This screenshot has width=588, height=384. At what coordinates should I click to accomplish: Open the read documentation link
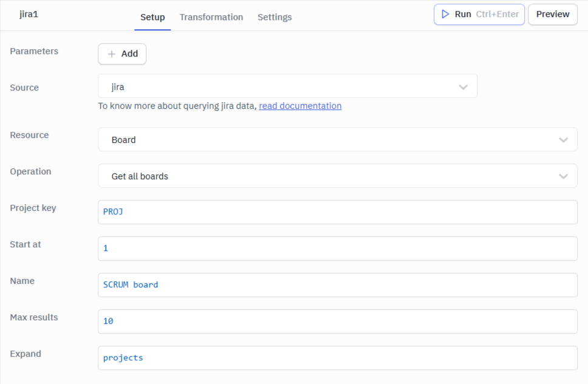click(300, 106)
